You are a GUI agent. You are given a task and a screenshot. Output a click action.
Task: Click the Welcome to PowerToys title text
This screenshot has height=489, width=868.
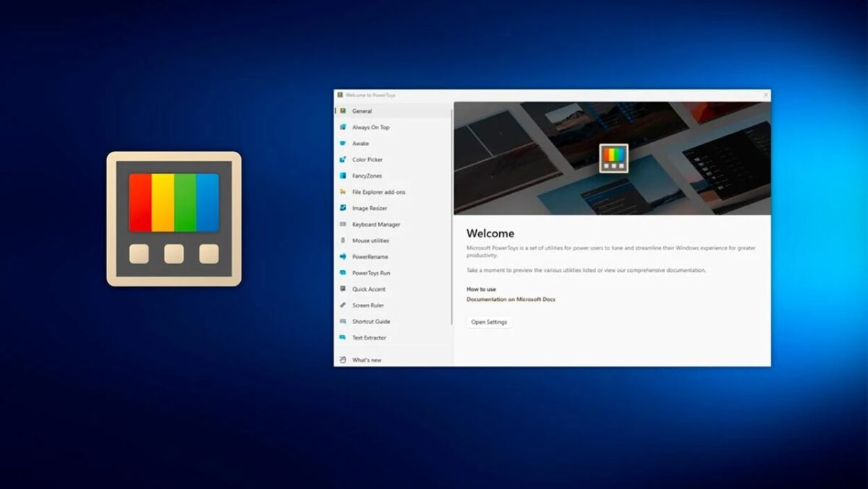point(370,95)
